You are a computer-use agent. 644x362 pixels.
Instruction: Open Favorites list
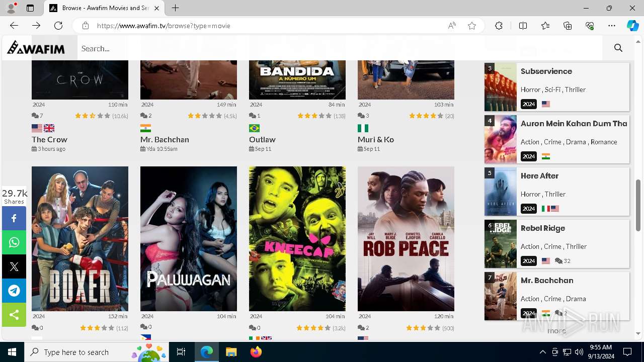545,26
